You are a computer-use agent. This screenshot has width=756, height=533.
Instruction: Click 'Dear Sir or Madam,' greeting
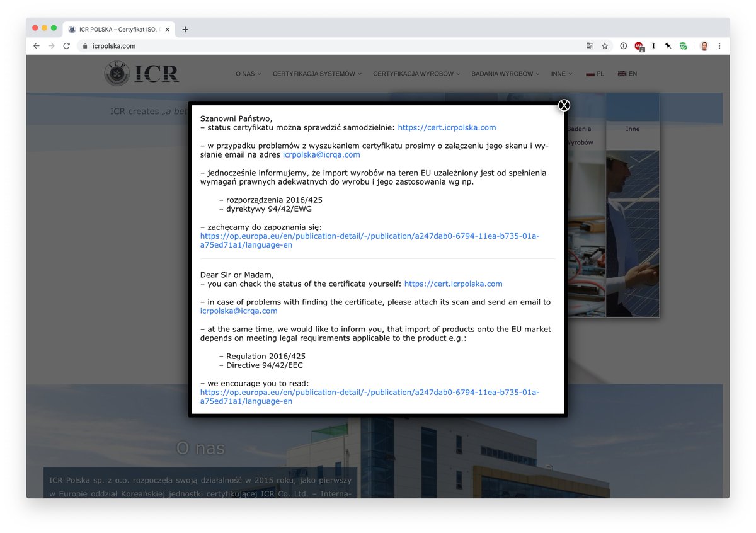(x=237, y=275)
